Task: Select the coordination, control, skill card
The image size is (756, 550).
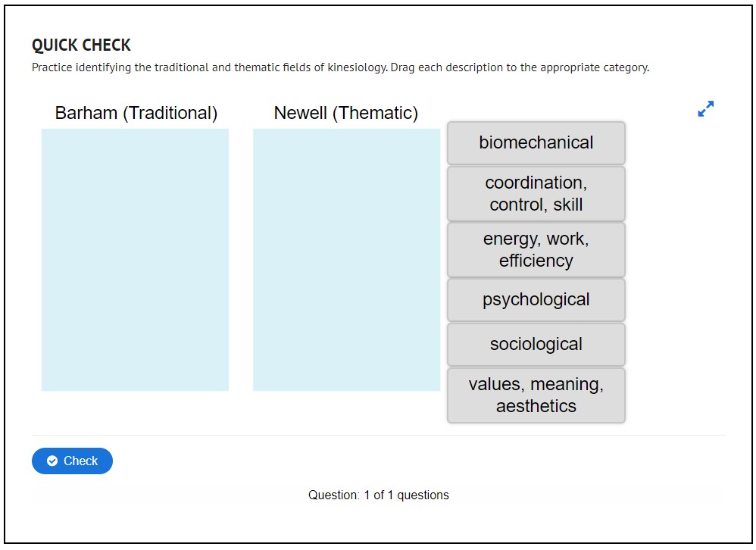Action: pyautogui.click(x=536, y=194)
